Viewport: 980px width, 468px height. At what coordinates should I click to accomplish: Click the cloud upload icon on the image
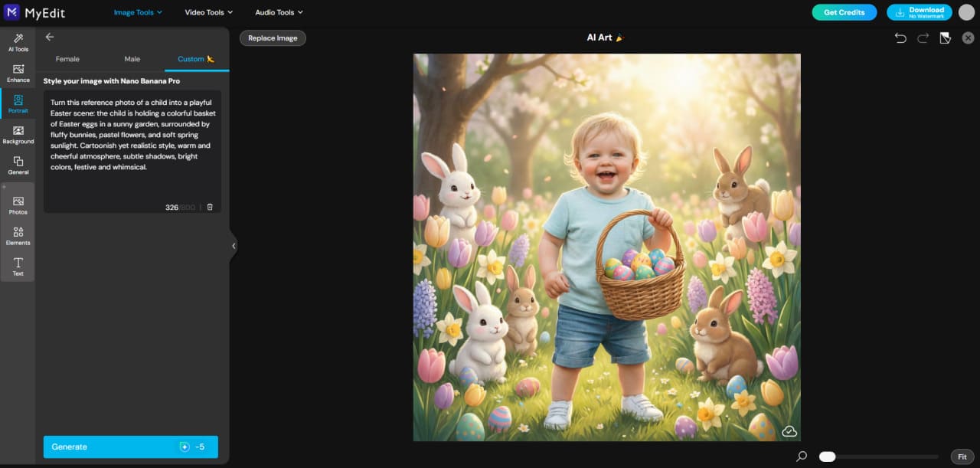(x=789, y=431)
